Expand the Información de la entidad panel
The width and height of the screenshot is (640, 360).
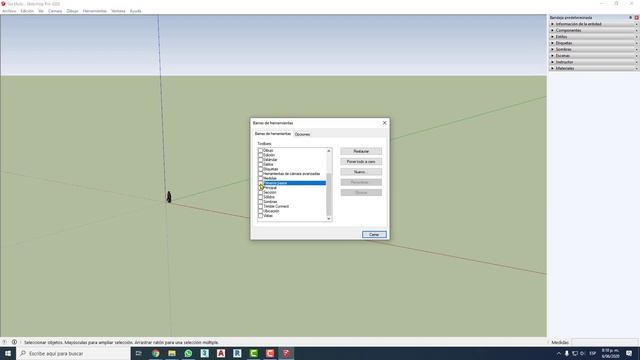(593, 24)
